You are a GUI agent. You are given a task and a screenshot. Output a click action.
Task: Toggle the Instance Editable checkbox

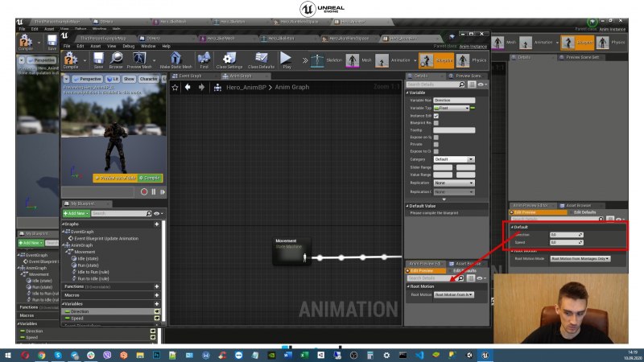[x=436, y=116]
